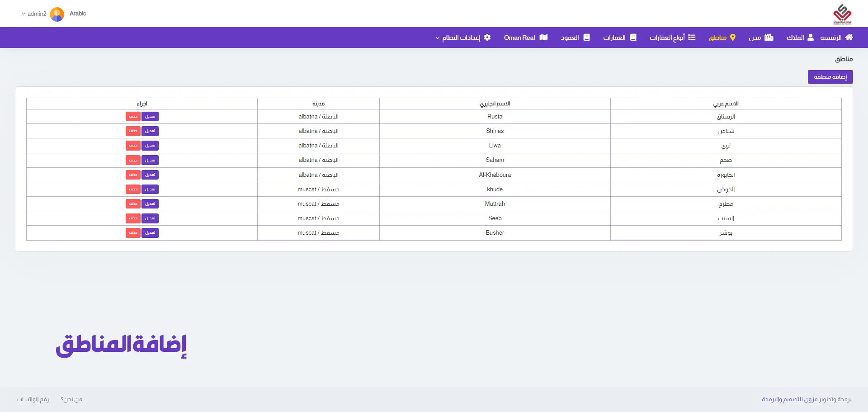
Task: Open the Arabic language selector
Action: pos(78,14)
